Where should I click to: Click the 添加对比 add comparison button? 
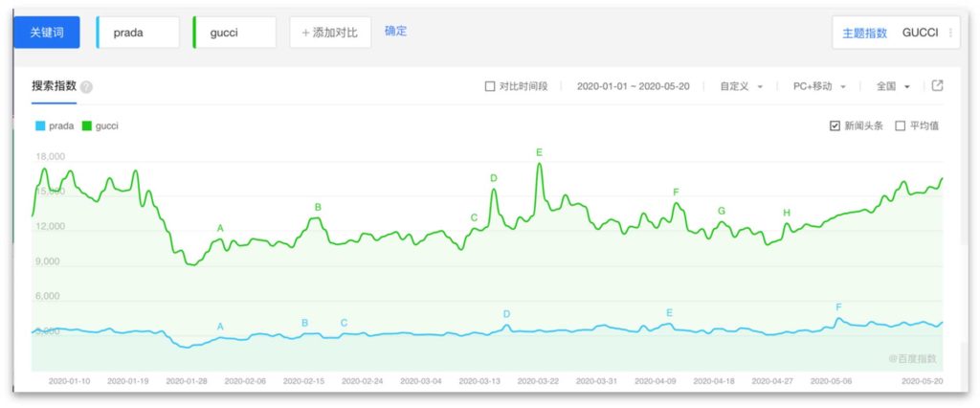pos(330,33)
